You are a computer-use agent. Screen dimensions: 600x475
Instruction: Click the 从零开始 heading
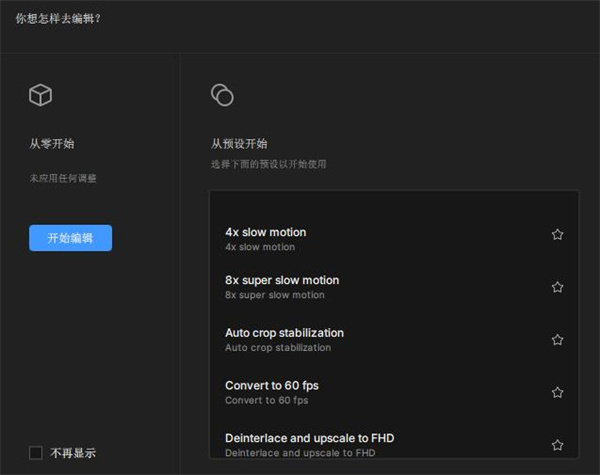coord(51,144)
